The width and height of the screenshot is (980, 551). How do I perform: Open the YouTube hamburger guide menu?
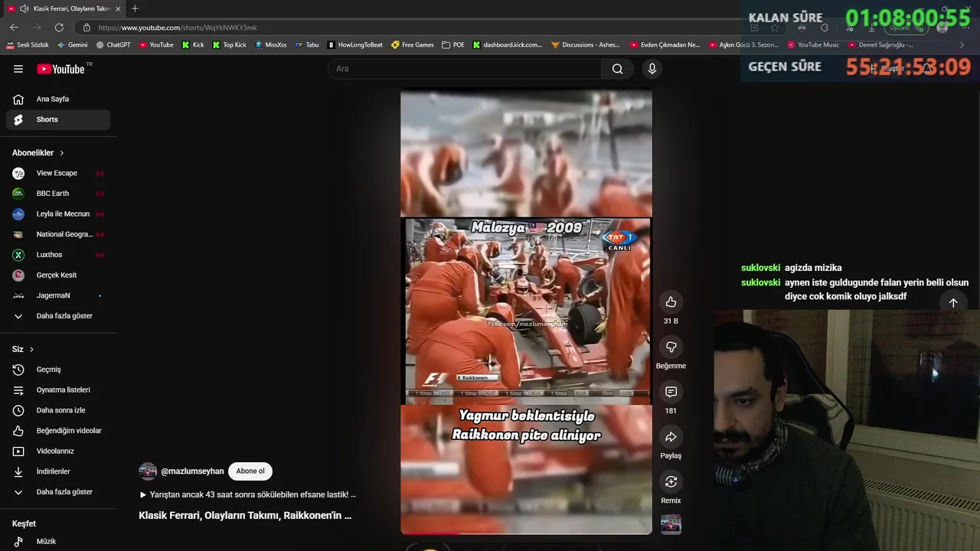click(x=18, y=69)
